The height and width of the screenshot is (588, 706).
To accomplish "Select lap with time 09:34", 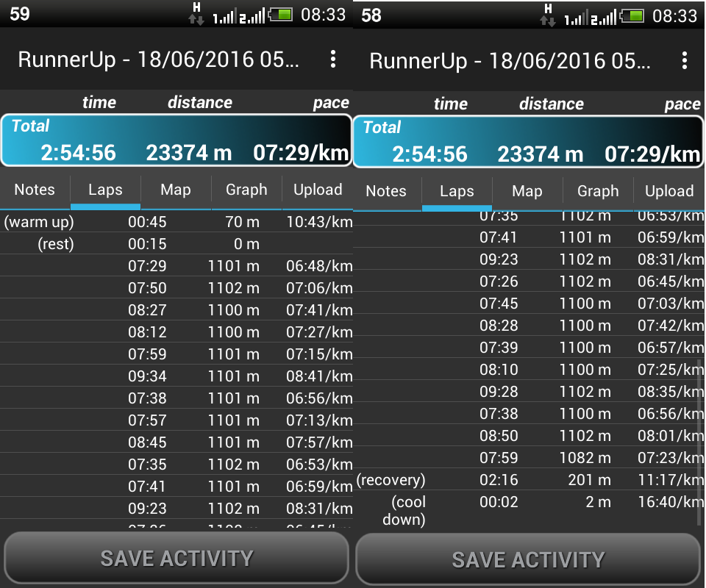I will [x=176, y=376].
